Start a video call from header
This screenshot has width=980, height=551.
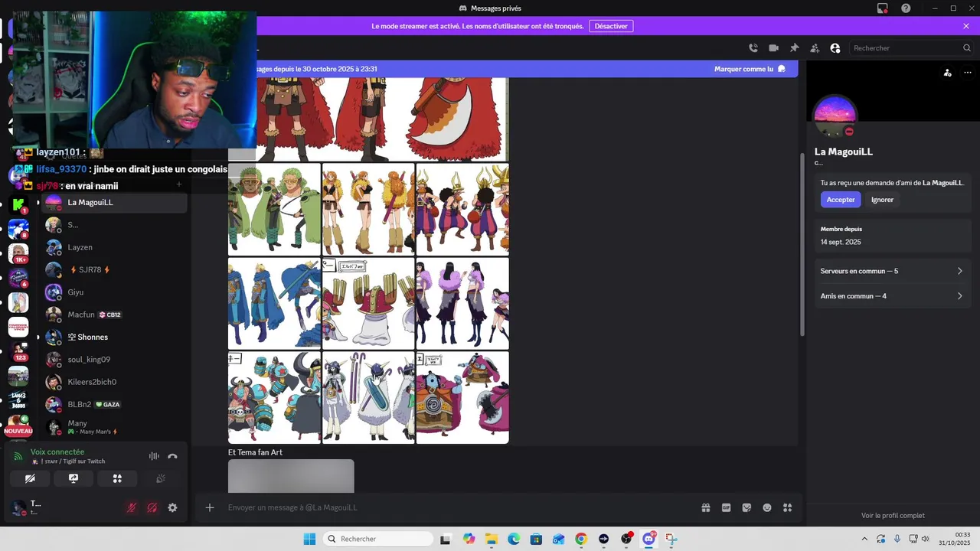point(773,47)
